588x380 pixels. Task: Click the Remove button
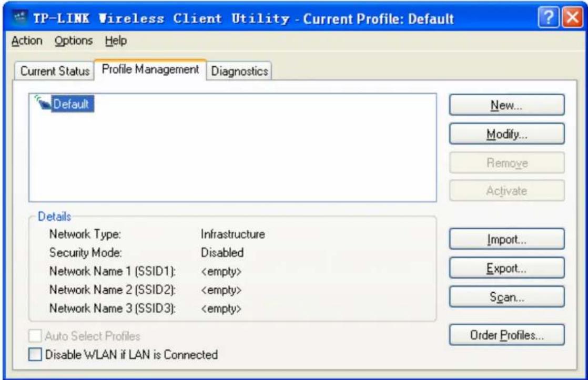[x=506, y=162]
